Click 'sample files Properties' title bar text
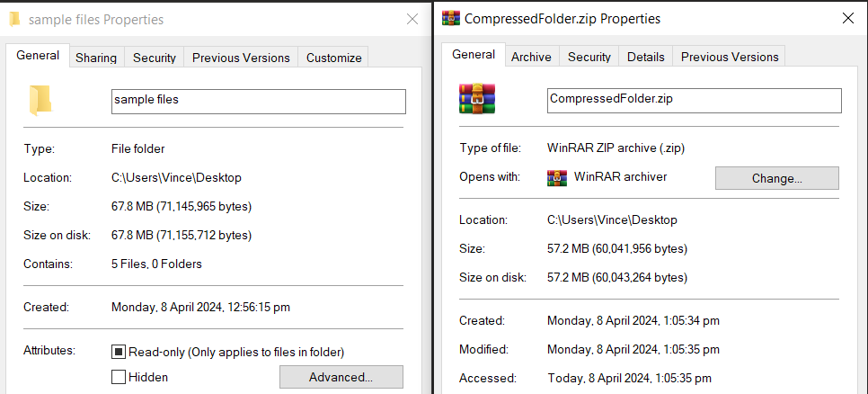The height and width of the screenshot is (394, 868). tap(96, 20)
